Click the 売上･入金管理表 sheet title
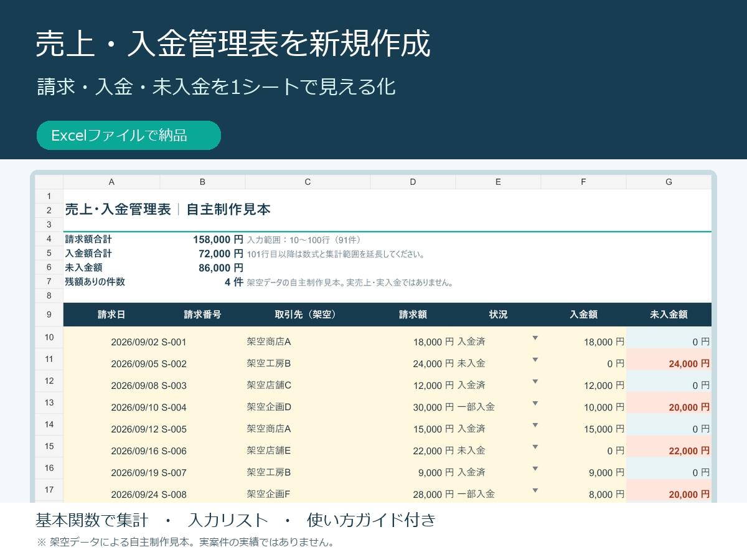The width and height of the screenshot is (747, 560). click(x=118, y=210)
